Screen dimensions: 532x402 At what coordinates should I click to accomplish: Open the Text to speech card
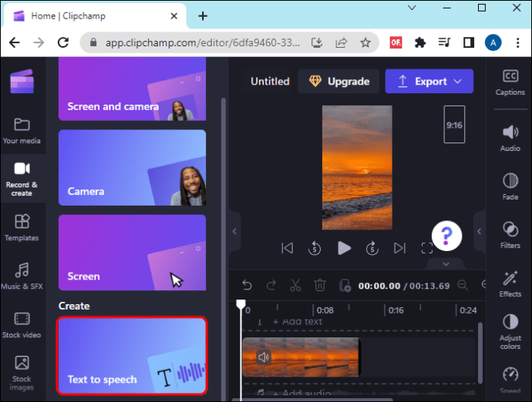(132, 356)
